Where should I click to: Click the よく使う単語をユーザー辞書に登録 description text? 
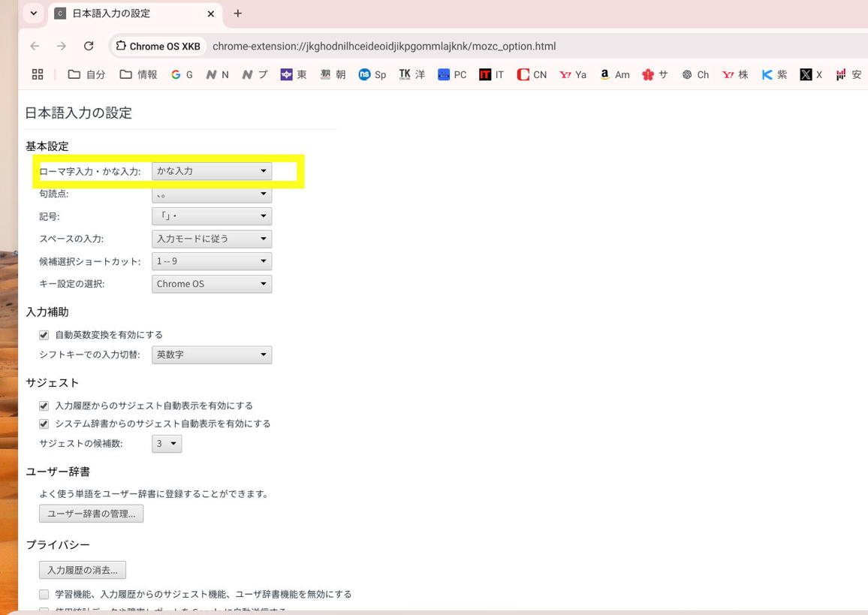point(154,494)
